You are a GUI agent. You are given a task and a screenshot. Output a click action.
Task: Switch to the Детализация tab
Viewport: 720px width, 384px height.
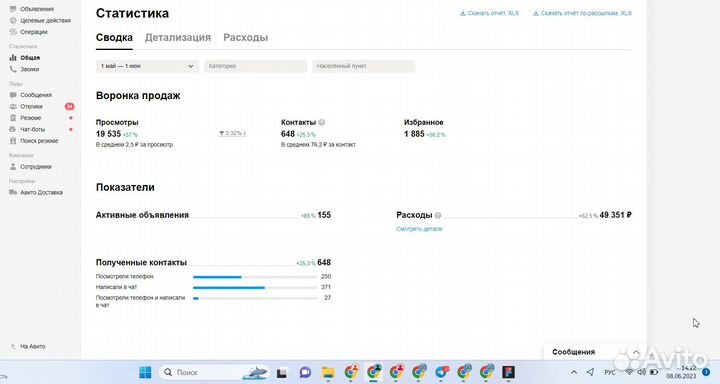pos(178,38)
